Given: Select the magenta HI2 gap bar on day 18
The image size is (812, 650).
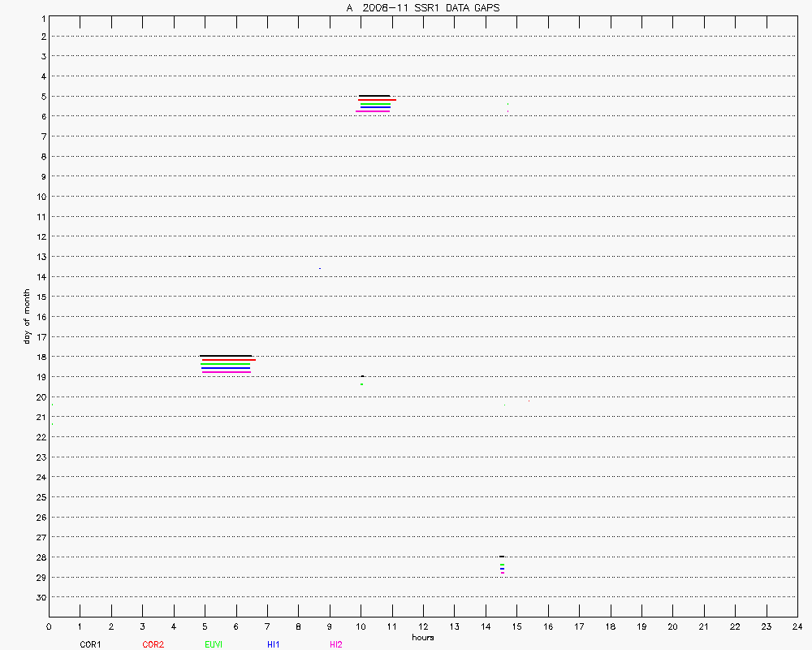Looking at the screenshot, I should click(x=226, y=372).
